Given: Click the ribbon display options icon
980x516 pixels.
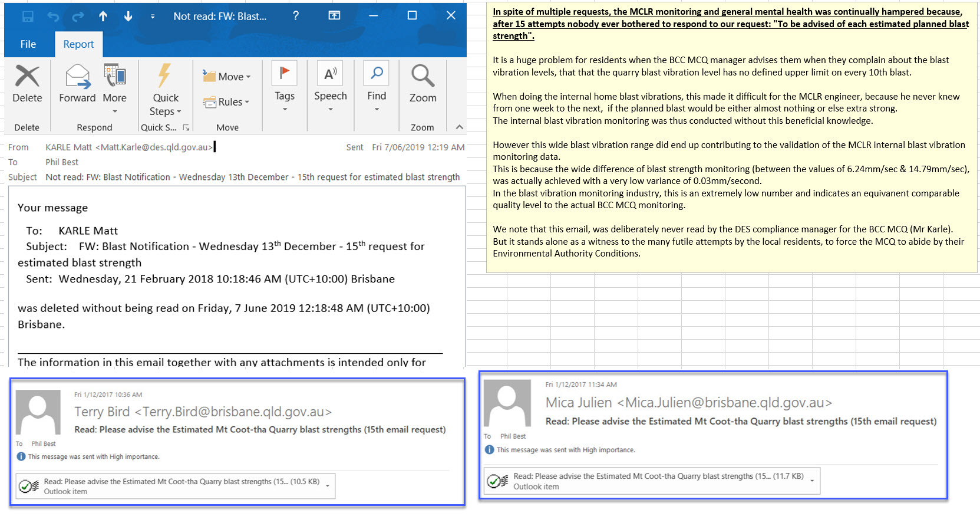Looking at the screenshot, I should click(x=334, y=16).
